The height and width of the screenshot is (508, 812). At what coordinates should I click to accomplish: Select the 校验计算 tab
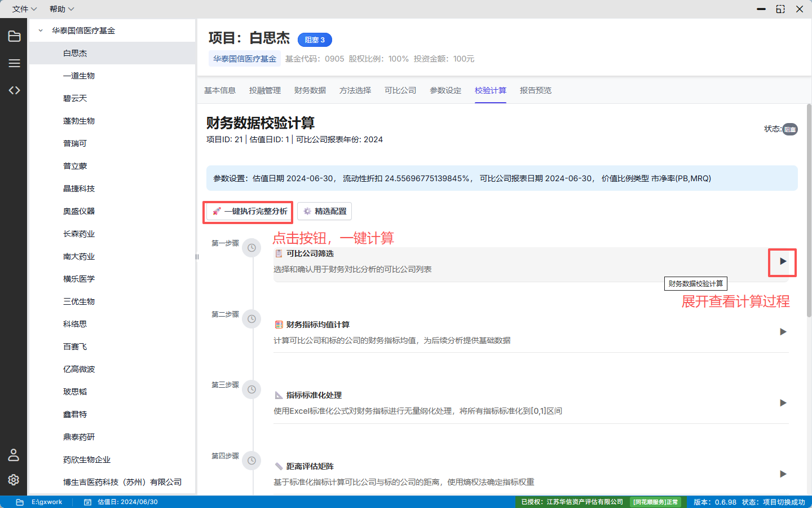click(491, 90)
